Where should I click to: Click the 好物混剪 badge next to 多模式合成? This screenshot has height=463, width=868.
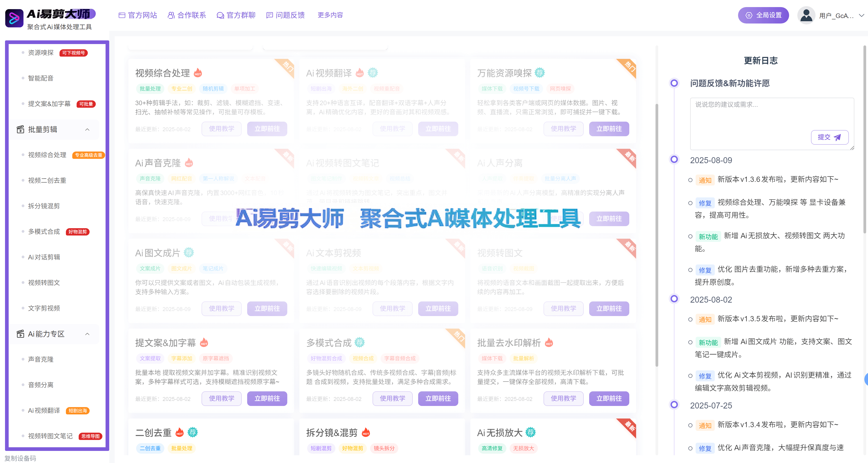(x=78, y=232)
